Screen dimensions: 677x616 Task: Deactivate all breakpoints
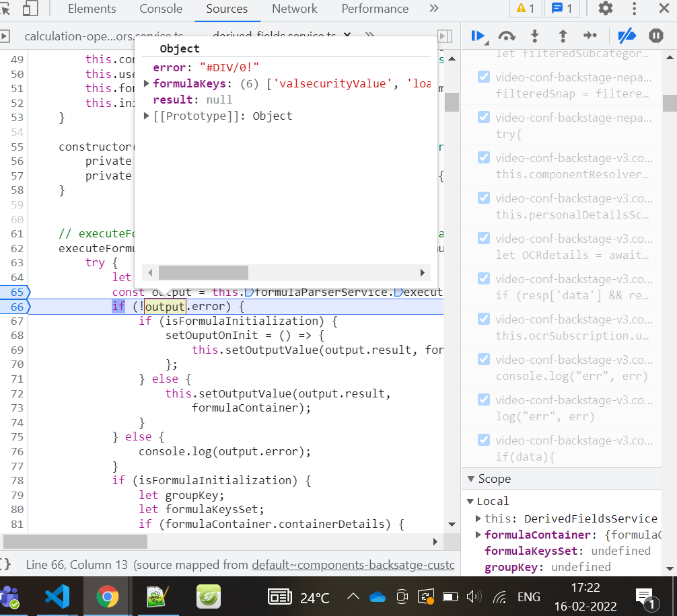click(627, 36)
